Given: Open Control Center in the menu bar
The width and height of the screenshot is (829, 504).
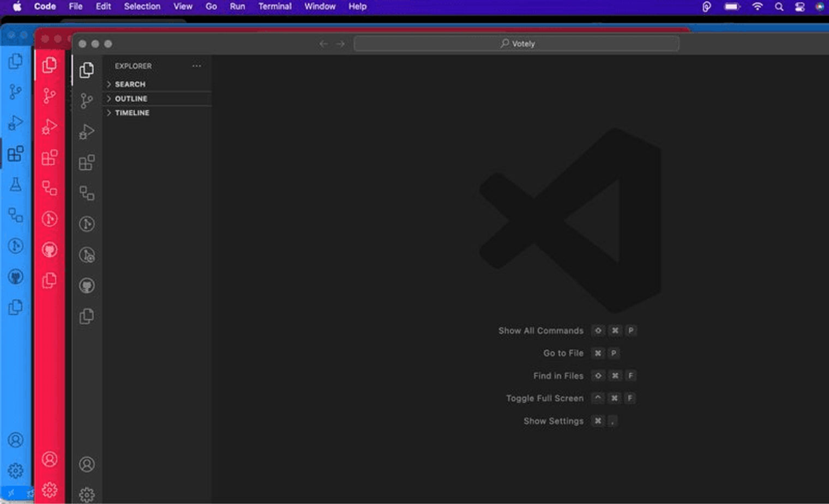Looking at the screenshot, I should (x=800, y=7).
